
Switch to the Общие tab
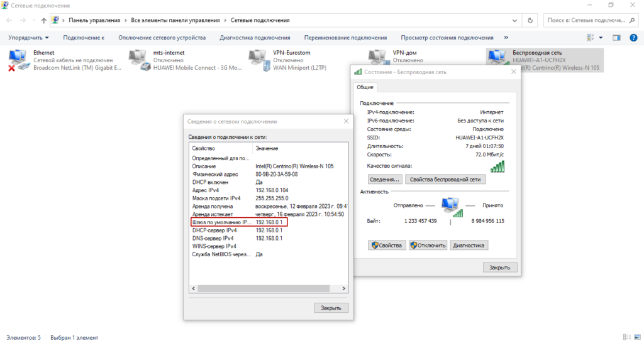point(365,87)
